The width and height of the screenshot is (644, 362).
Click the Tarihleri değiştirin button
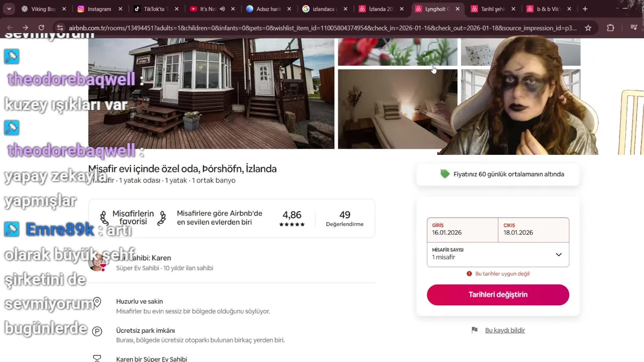click(498, 295)
